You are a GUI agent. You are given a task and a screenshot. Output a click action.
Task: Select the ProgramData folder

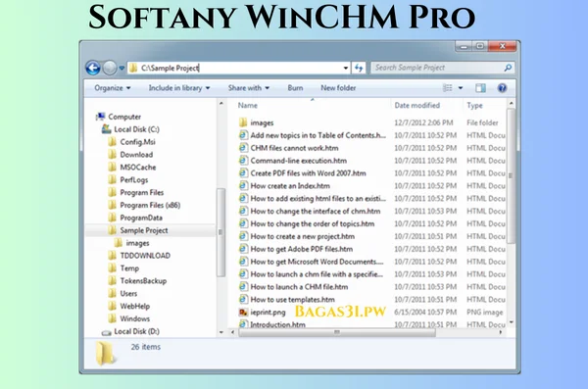[x=135, y=218]
